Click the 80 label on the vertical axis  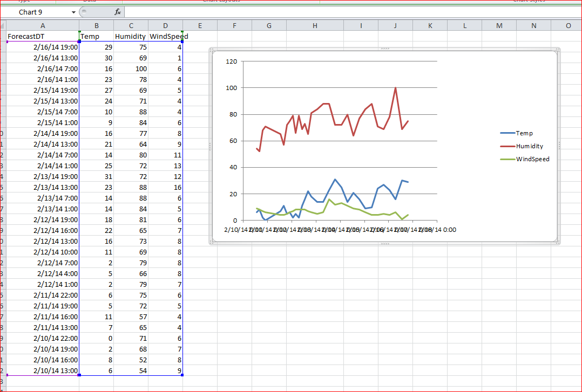[233, 114]
